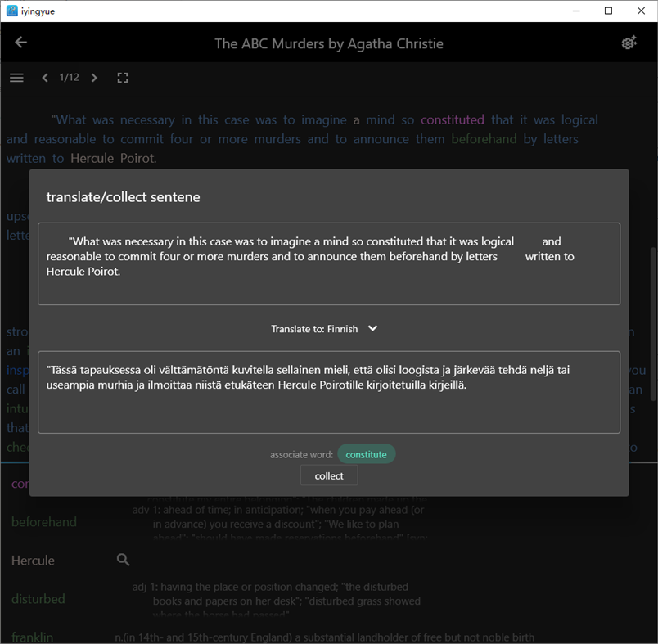Click the vertical scrollbar on the right edge

coord(652,303)
